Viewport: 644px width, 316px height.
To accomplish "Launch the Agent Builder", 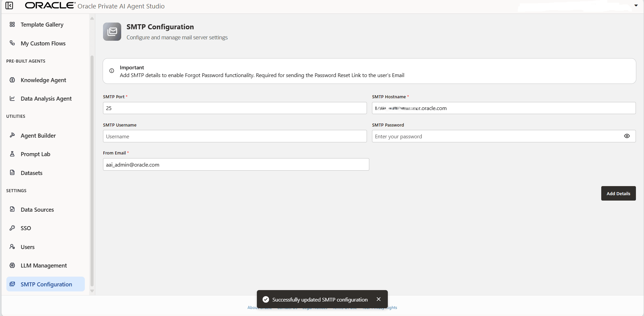I will click(38, 135).
